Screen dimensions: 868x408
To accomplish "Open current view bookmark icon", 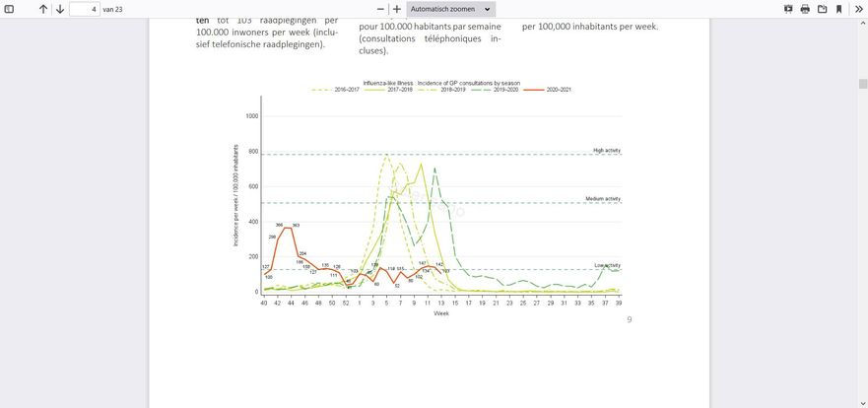I will (x=839, y=9).
